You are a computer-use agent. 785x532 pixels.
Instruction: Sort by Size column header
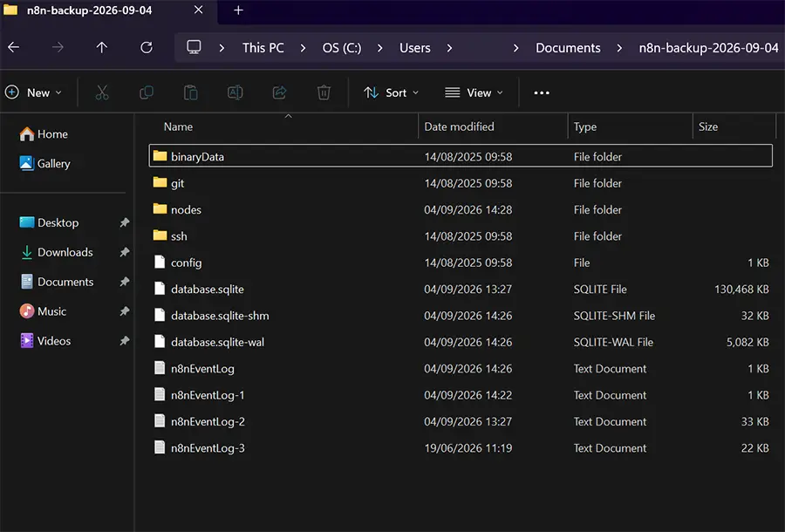[734, 126]
